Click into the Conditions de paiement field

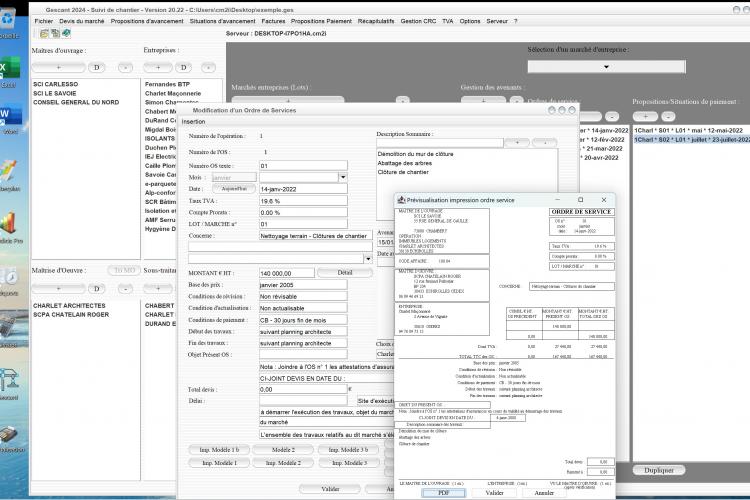303,320
